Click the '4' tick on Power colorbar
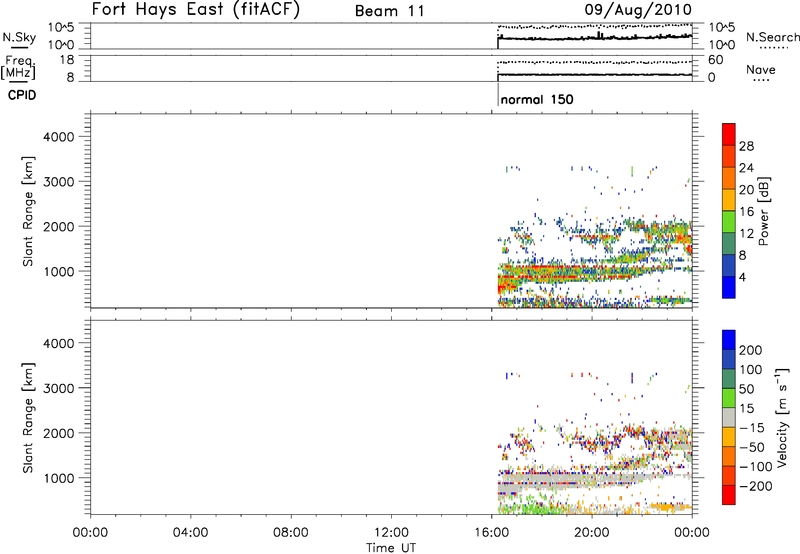This screenshot has width=800, height=554. 742,277
